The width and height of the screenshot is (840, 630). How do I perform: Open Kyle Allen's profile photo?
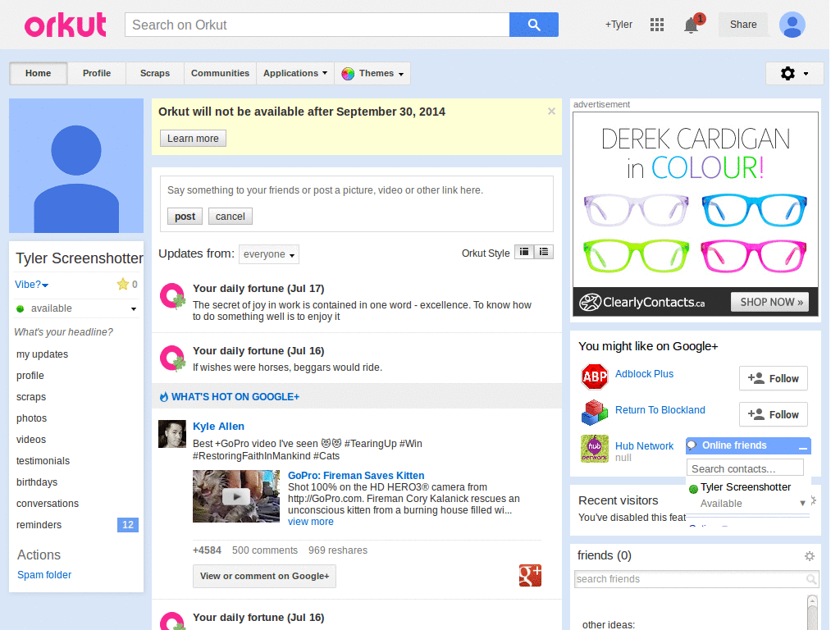click(x=172, y=434)
